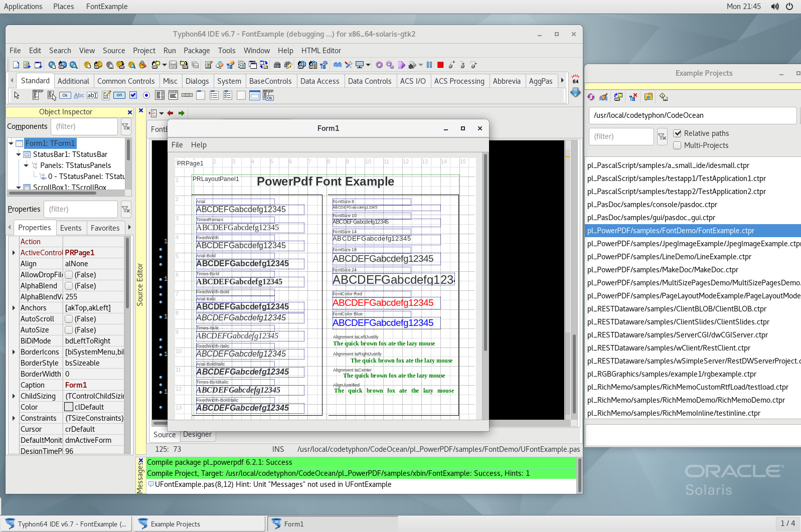Open the Help menu in Form1 window
Viewport: 801px width, 532px height.
199,145
